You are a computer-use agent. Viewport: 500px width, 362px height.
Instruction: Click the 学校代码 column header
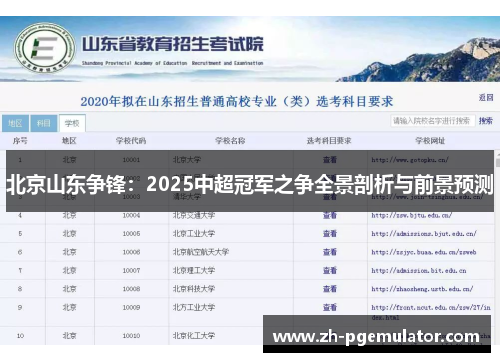pos(131,141)
